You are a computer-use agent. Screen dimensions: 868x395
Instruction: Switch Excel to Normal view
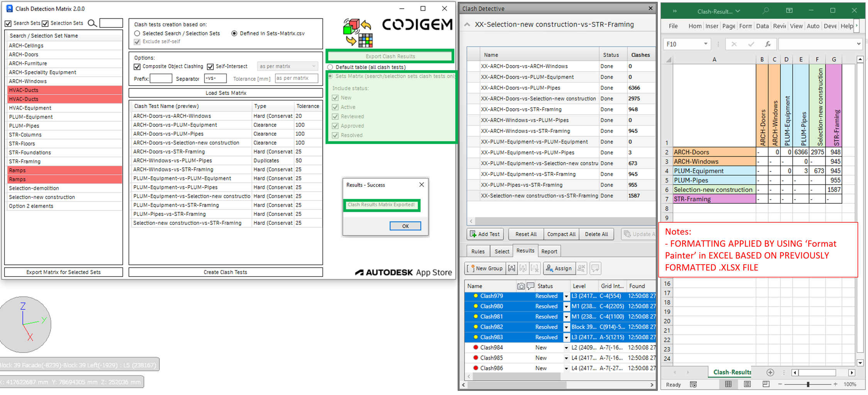(x=728, y=384)
